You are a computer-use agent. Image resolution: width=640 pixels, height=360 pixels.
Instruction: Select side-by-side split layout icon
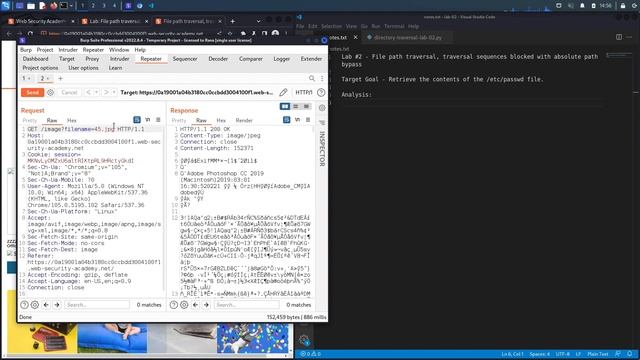point(285,107)
